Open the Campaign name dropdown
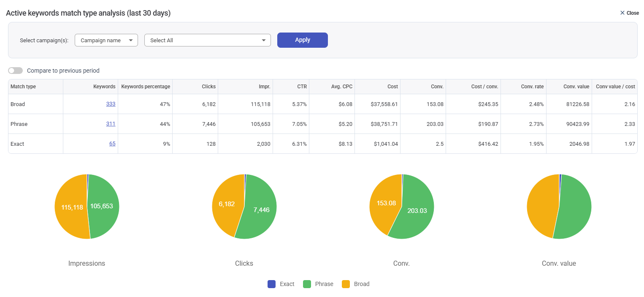 [106, 41]
